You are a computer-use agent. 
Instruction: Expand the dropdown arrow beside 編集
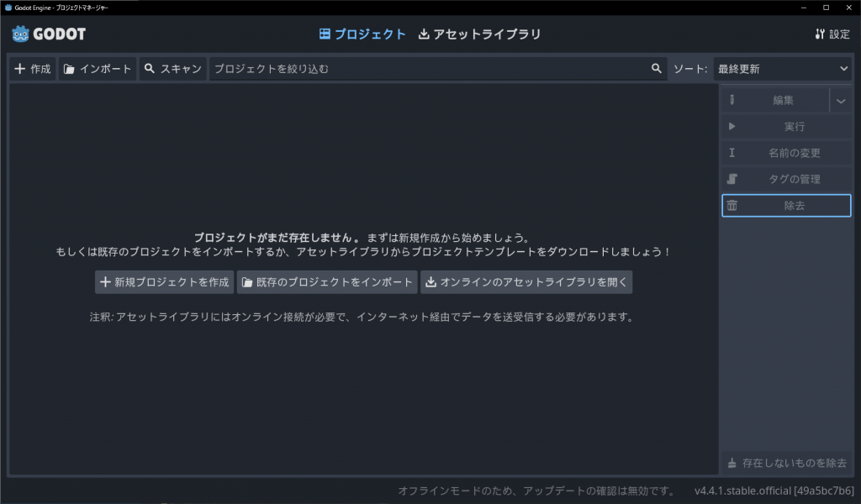[x=841, y=101]
